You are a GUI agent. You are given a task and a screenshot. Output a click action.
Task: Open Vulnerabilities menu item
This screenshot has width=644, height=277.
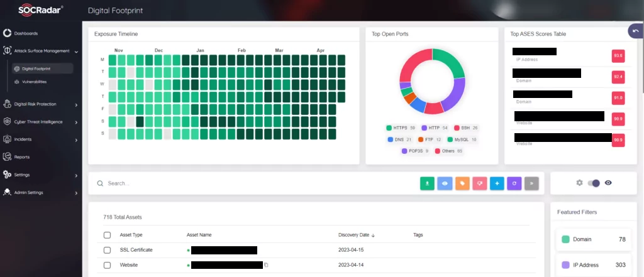[x=34, y=82]
